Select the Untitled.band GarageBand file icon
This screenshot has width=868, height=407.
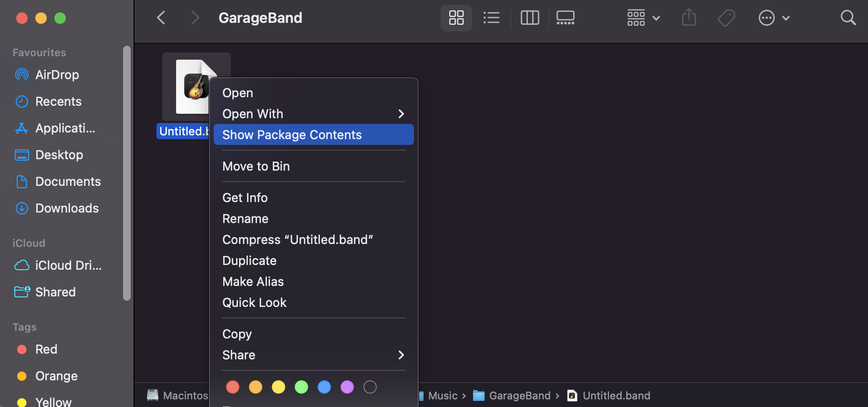tap(196, 87)
